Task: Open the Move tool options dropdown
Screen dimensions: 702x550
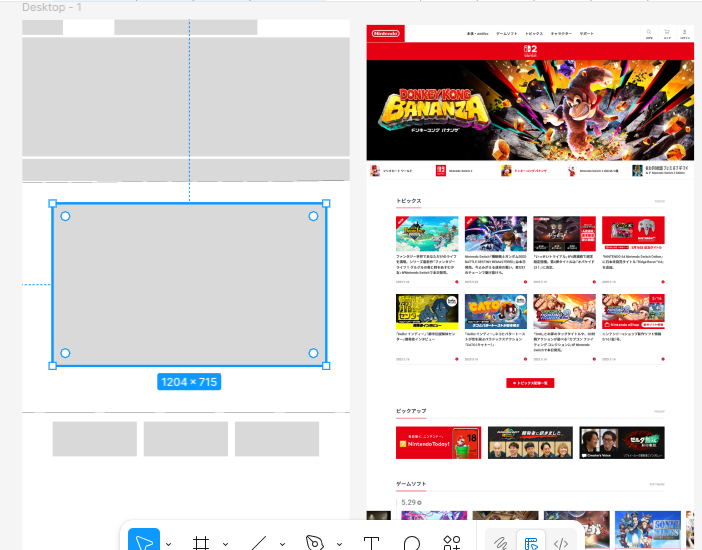Action: [168, 544]
